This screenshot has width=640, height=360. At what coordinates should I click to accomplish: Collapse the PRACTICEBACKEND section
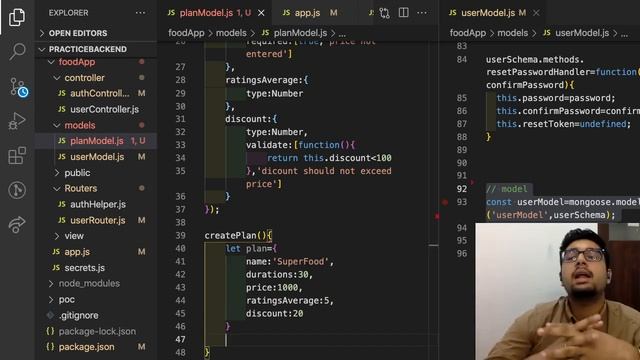coord(96,49)
